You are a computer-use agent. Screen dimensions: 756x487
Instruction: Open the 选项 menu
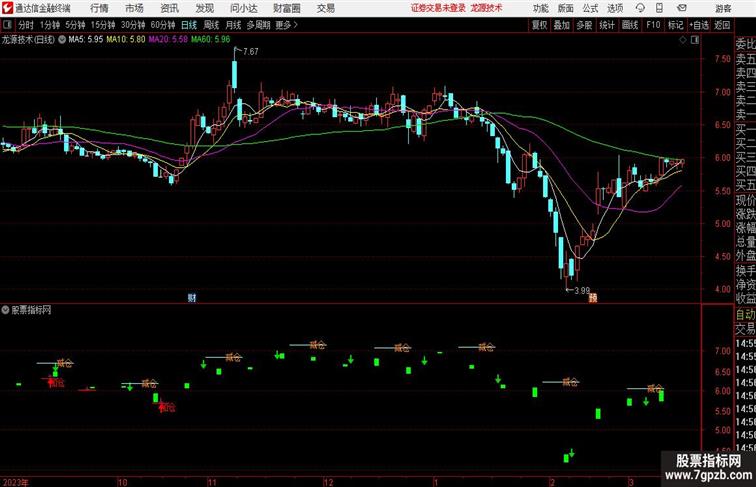(615, 8)
